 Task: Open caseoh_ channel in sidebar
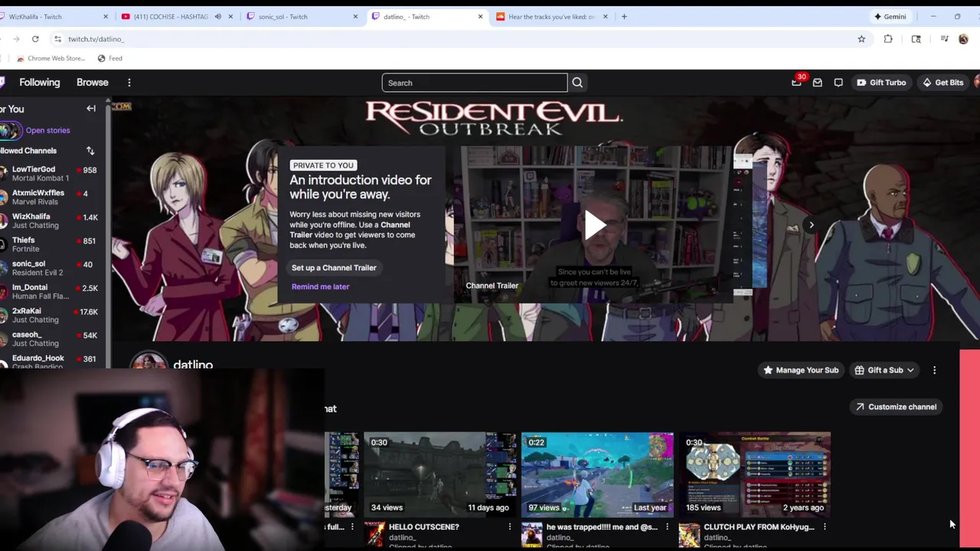tap(51, 339)
